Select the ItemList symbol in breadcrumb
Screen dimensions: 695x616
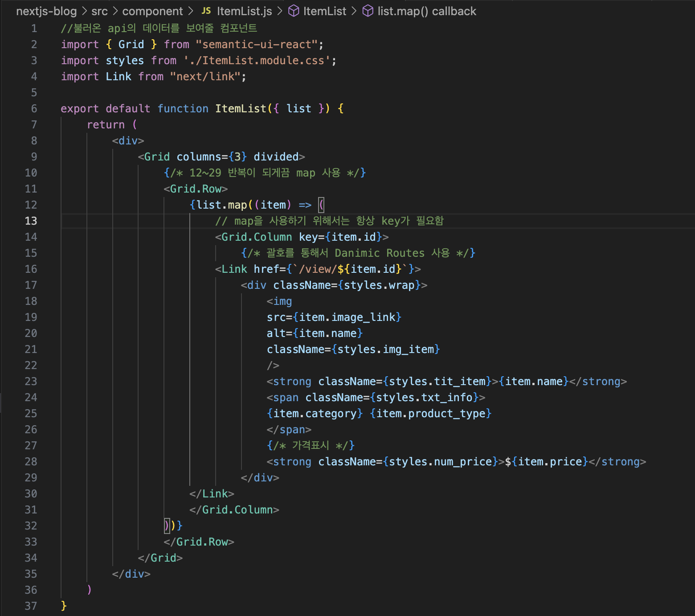(x=325, y=11)
